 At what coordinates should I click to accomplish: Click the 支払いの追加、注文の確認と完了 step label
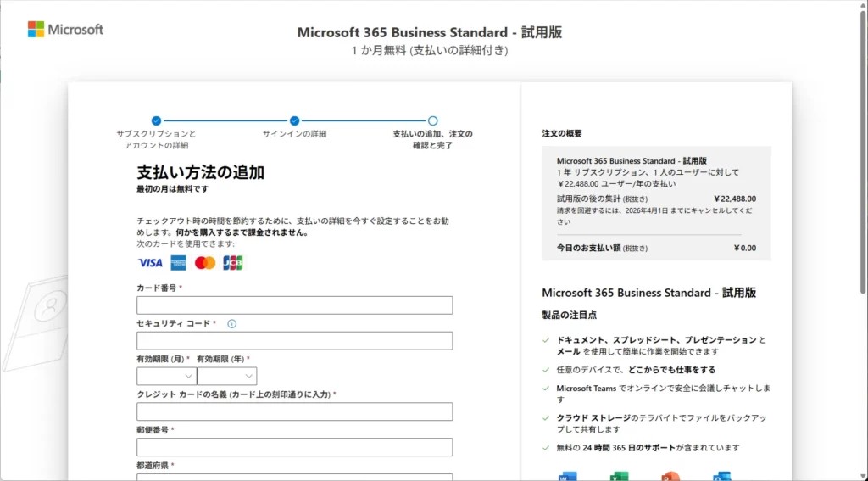coord(433,140)
